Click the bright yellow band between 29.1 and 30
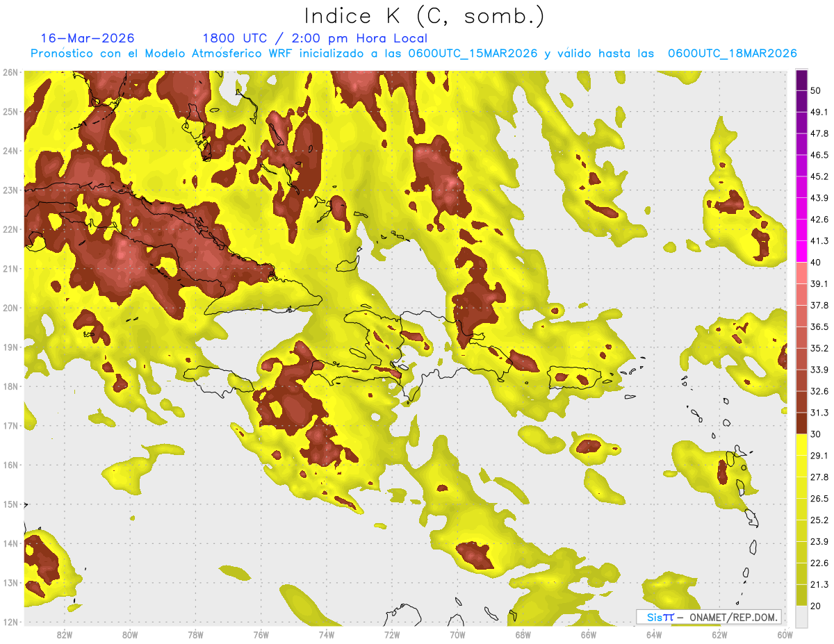The width and height of the screenshot is (834, 644). tap(801, 445)
